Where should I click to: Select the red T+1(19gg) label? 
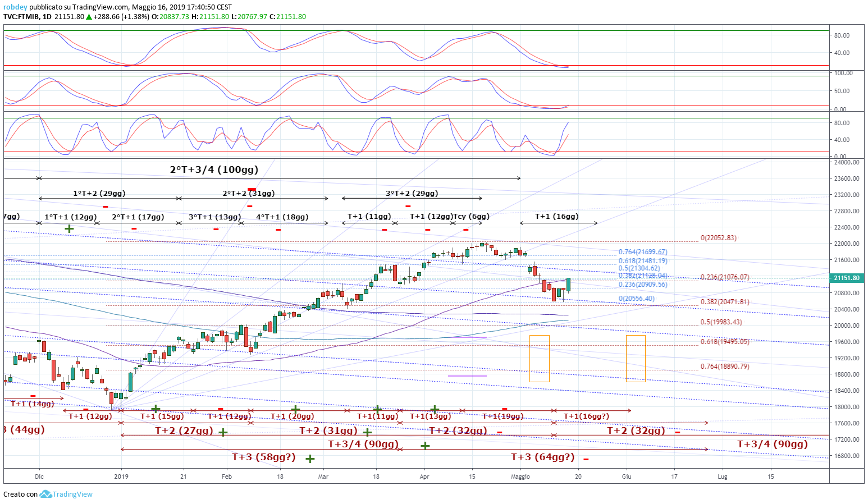pyautogui.click(x=503, y=416)
